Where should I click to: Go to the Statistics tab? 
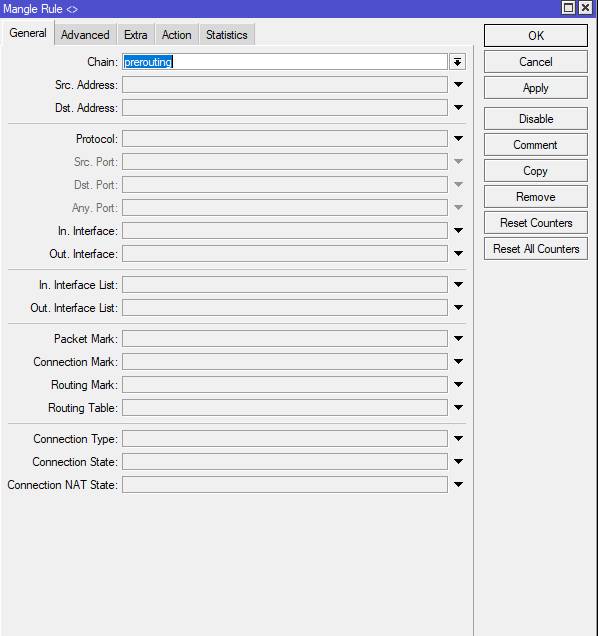pyautogui.click(x=227, y=35)
